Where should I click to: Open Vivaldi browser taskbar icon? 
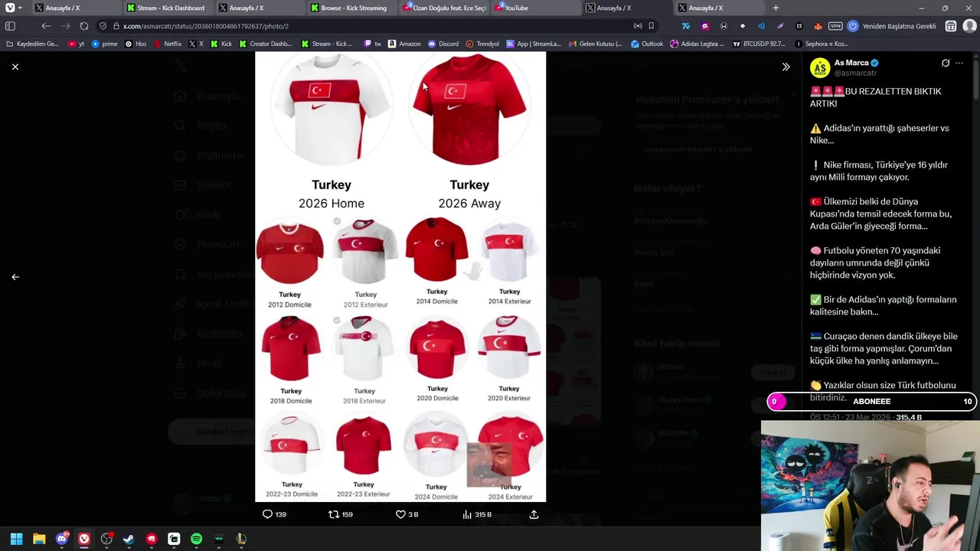coord(84,539)
